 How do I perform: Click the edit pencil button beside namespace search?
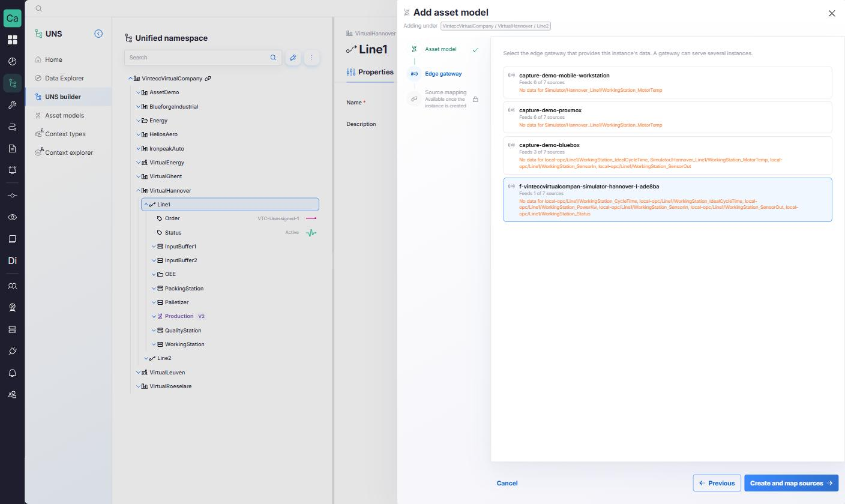[x=293, y=58]
